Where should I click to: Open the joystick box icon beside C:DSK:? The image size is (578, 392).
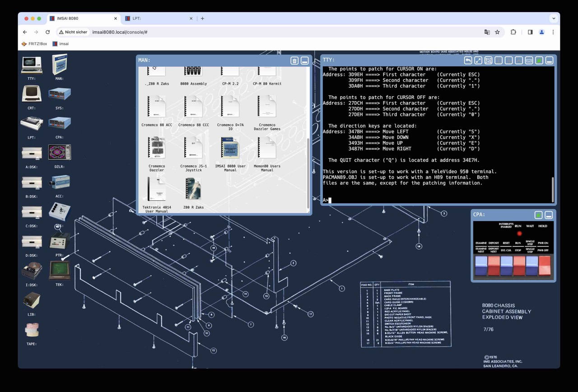click(x=60, y=212)
